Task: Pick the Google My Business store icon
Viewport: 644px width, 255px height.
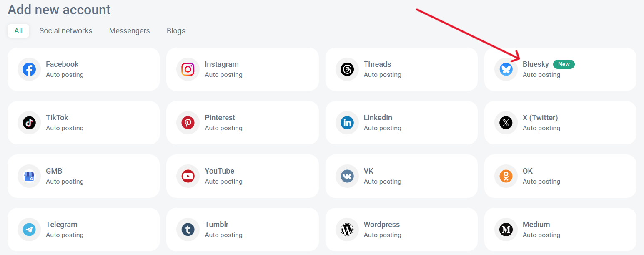Action: tap(29, 176)
